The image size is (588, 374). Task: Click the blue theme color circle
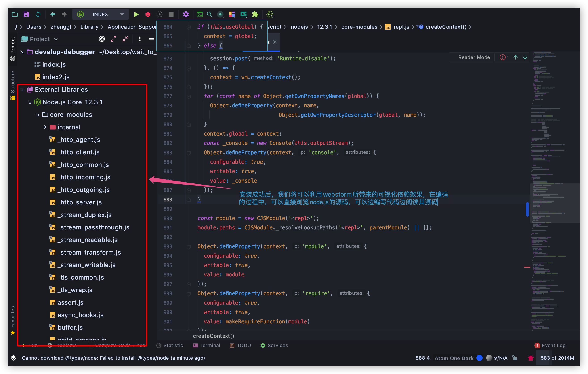click(480, 358)
